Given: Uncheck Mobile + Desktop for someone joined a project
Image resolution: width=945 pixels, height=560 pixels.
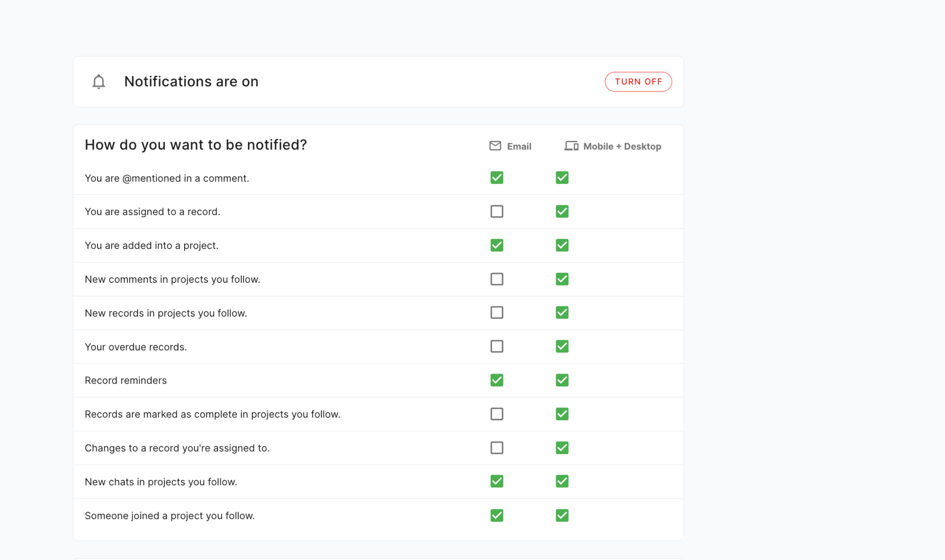Looking at the screenshot, I should [x=562, y=516].
